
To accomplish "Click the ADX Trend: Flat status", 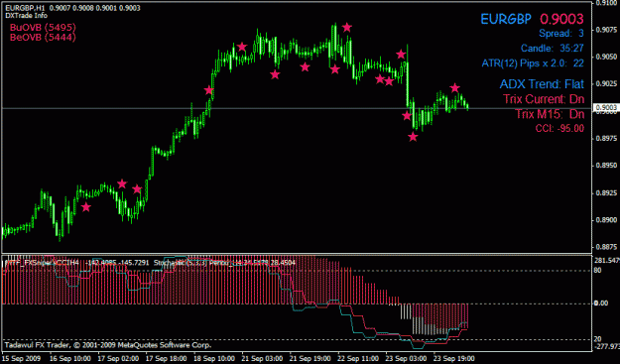I will (x=542, y=83).
